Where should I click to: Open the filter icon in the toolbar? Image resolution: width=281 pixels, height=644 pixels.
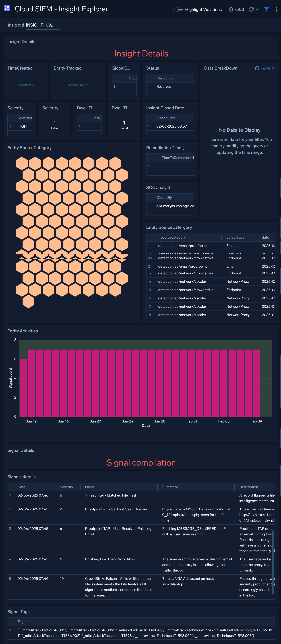tap(266, 10)
